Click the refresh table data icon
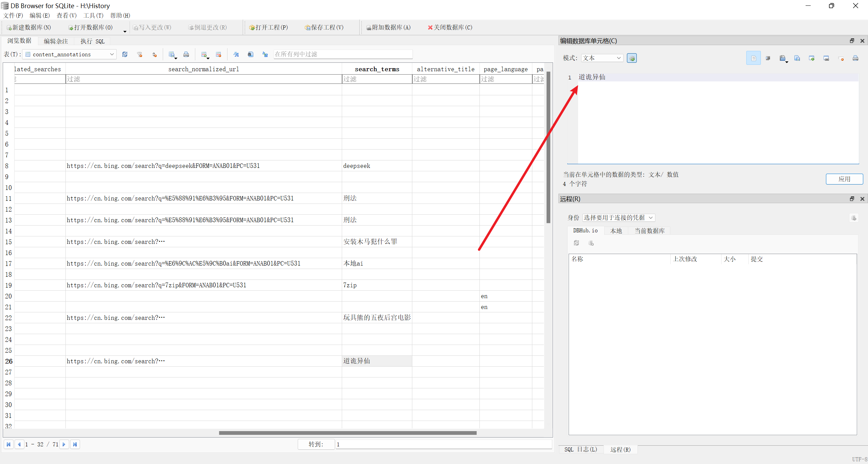Image resolution: width=868 pixels, height=464 pixels. click(125, 54)
